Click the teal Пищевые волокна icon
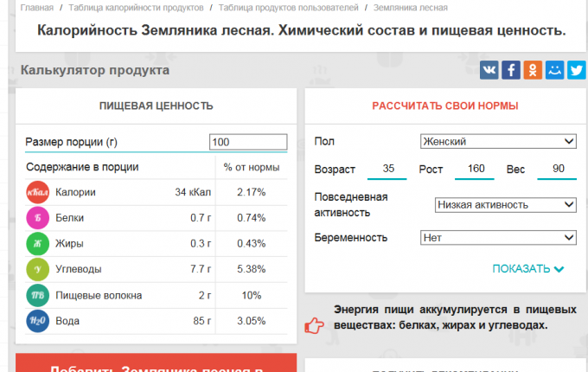 (x=37, y=296)
